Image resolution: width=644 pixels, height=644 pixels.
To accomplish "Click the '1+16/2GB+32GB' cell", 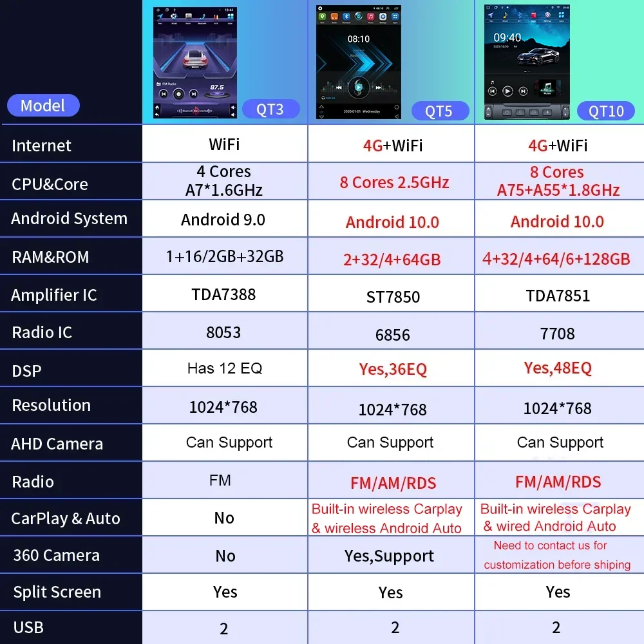I will tap(225, 256).
